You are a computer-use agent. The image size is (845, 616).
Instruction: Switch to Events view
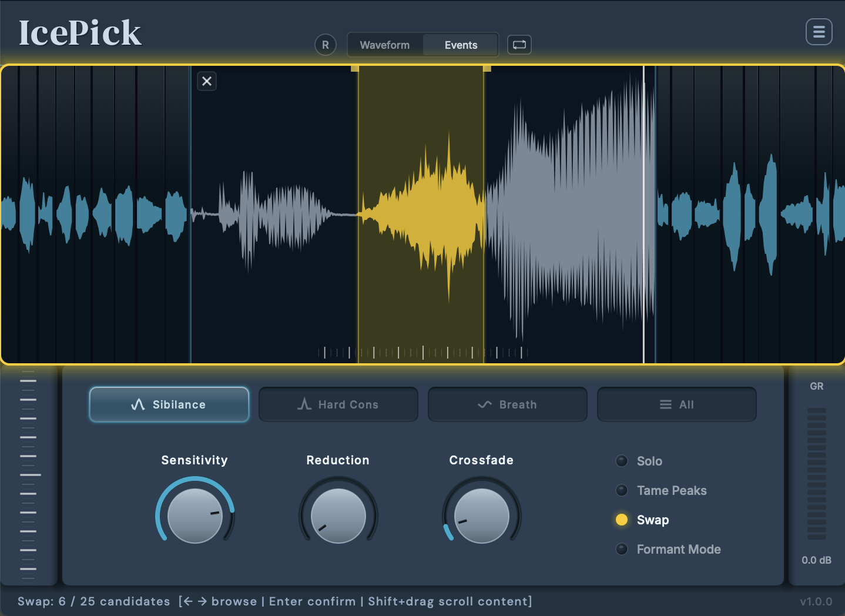click(461, 45)
